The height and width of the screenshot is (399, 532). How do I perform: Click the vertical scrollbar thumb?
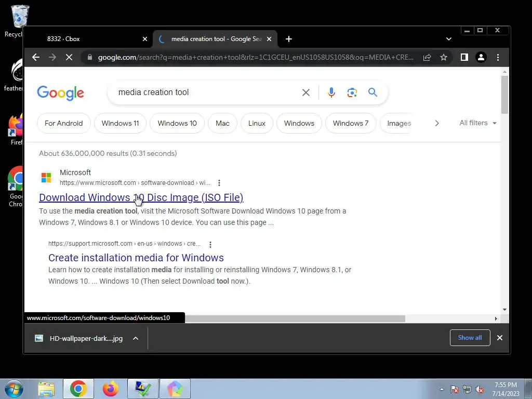click(504, 95)
